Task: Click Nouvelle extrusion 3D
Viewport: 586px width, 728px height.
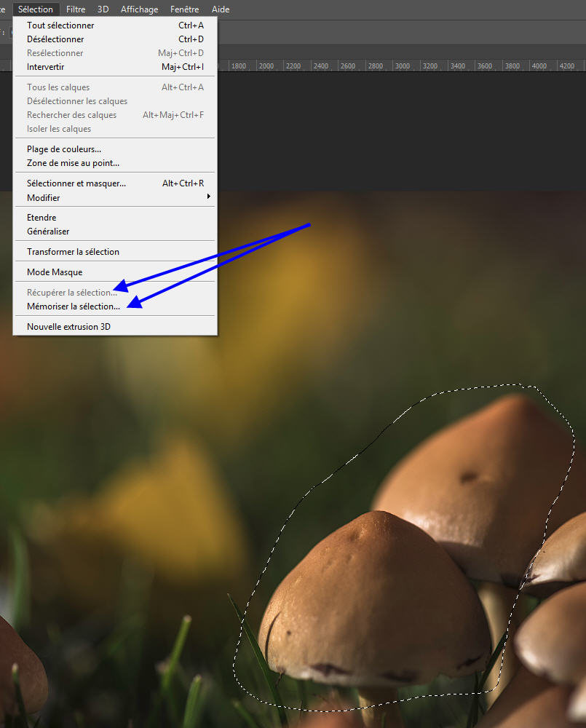Action: click(x=68, y=327)
